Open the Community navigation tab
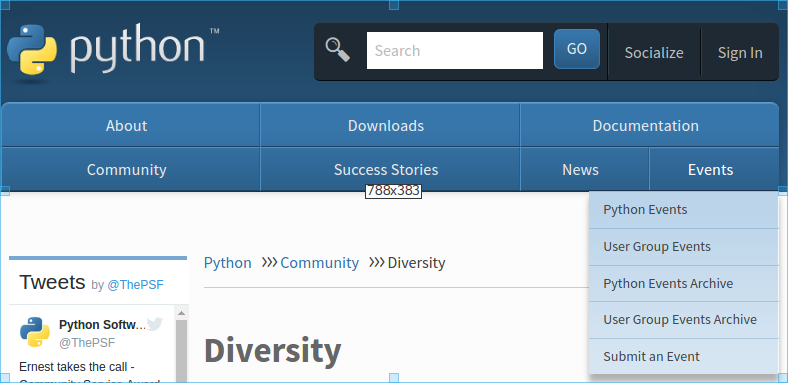The height and width of the screenshot is (383, 788). tap(130, 169)
